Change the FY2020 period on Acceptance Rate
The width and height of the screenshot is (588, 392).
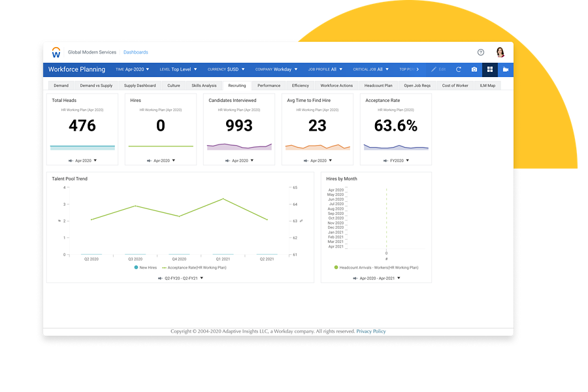pos(397,160)
